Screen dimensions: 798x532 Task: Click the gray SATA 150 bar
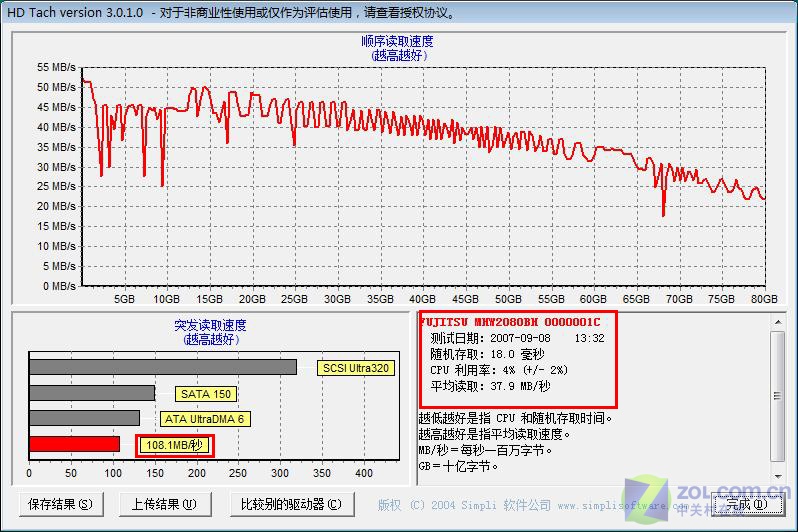point(92,393)
